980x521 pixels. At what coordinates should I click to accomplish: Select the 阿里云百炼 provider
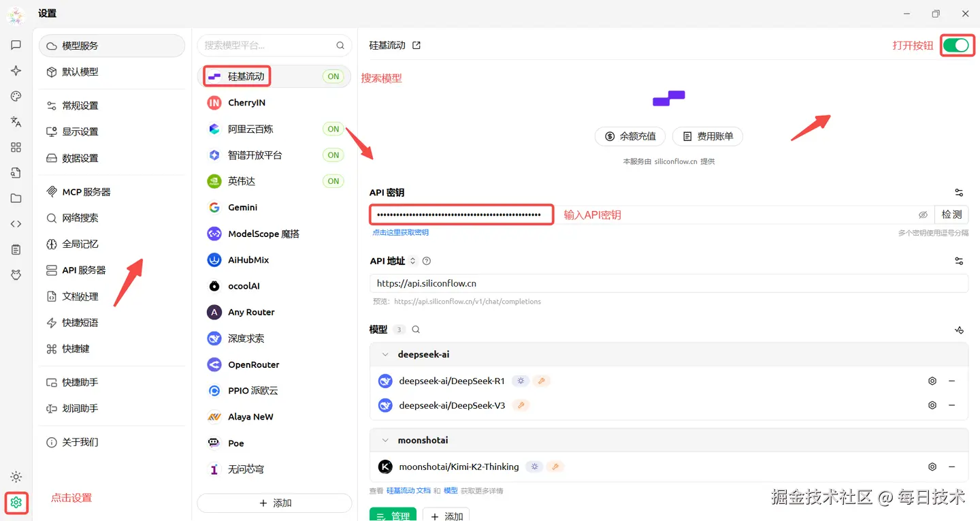tap(274, 129)
